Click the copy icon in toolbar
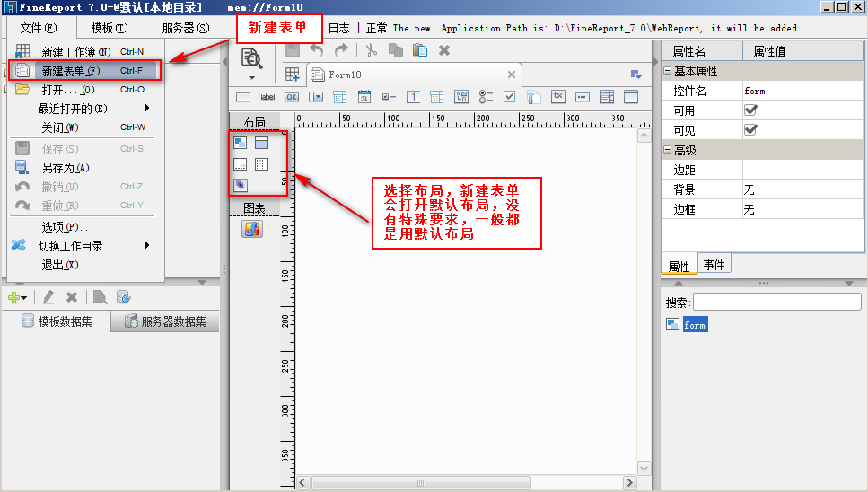This screenshot has height=492, width=868. tap(395, 50)
